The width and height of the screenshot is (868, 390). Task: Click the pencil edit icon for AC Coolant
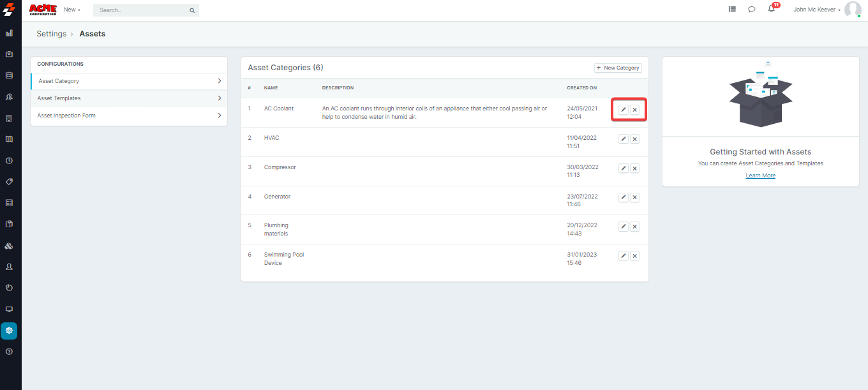(624, 110)
